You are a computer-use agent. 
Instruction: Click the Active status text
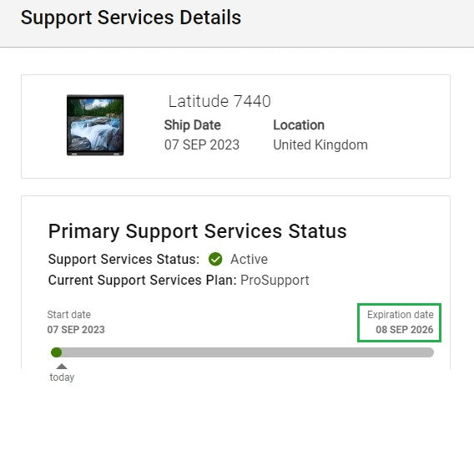250,259
